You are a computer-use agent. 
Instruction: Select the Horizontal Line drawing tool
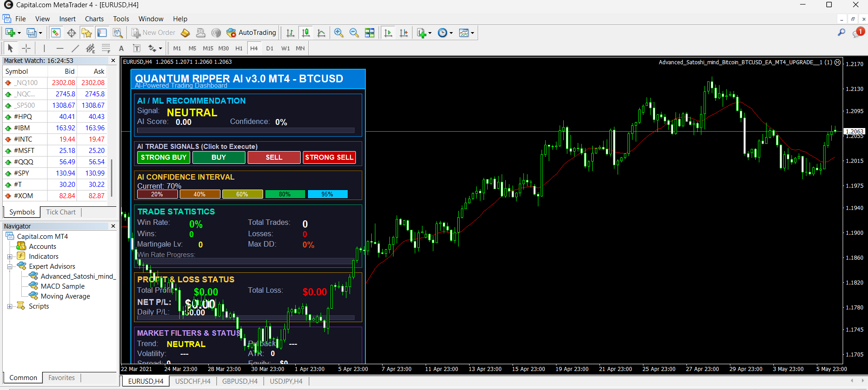[60, 48]
